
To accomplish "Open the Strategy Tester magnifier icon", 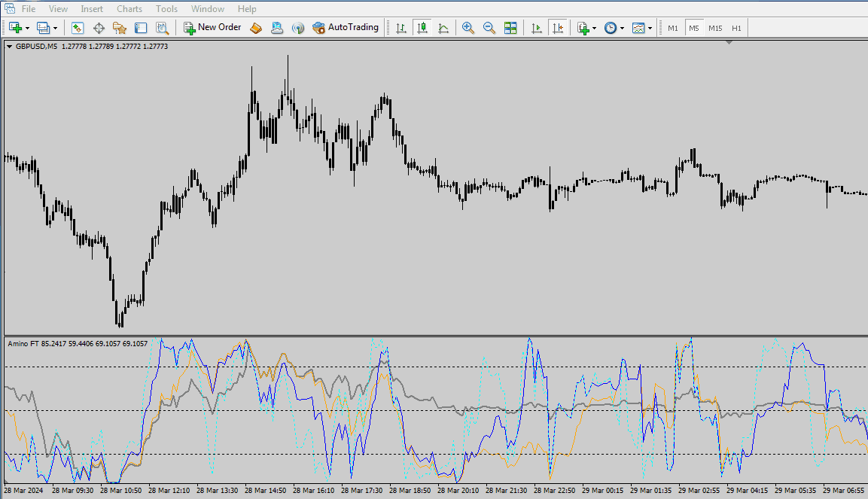I will [162, 28].
